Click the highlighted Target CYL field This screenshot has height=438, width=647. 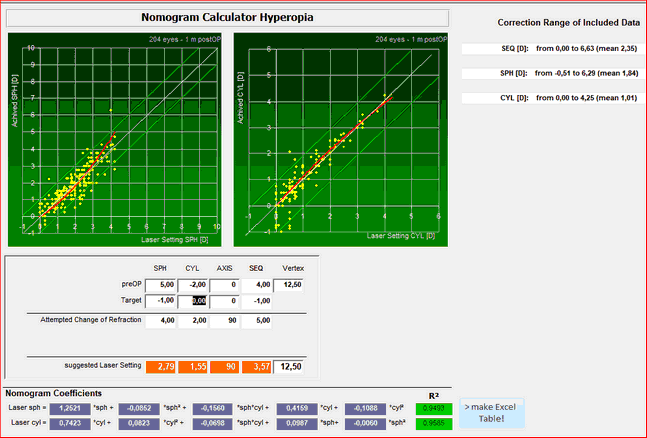tap(193, 300)
